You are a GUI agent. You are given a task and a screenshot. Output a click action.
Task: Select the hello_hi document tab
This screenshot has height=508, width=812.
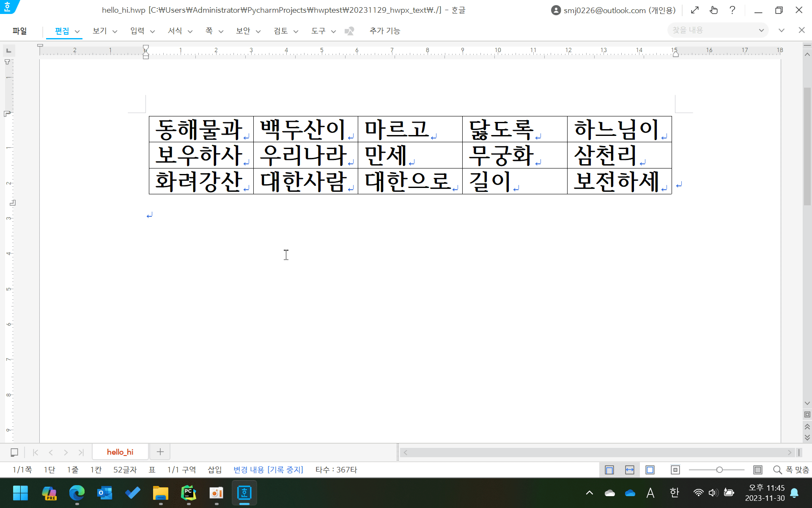tap(120, 452)
